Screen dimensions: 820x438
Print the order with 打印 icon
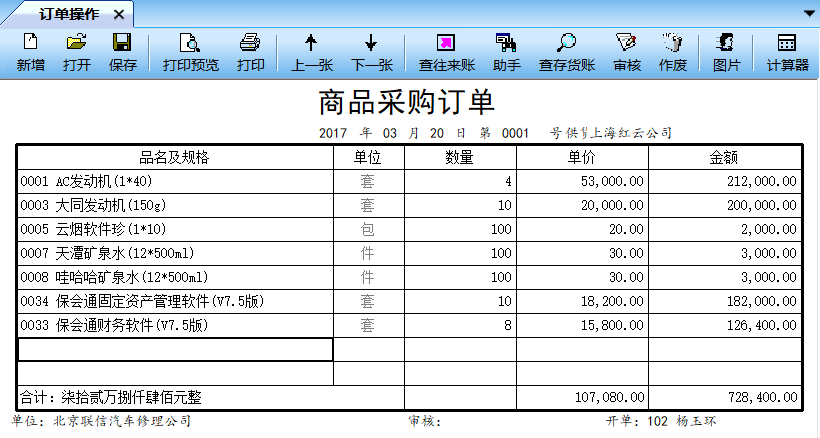[x=250, y=52]
